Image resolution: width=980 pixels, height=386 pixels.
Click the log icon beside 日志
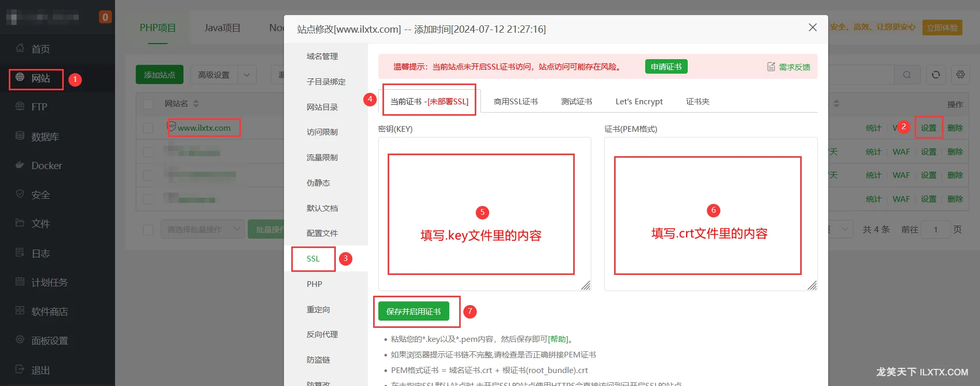pos(20,253)
